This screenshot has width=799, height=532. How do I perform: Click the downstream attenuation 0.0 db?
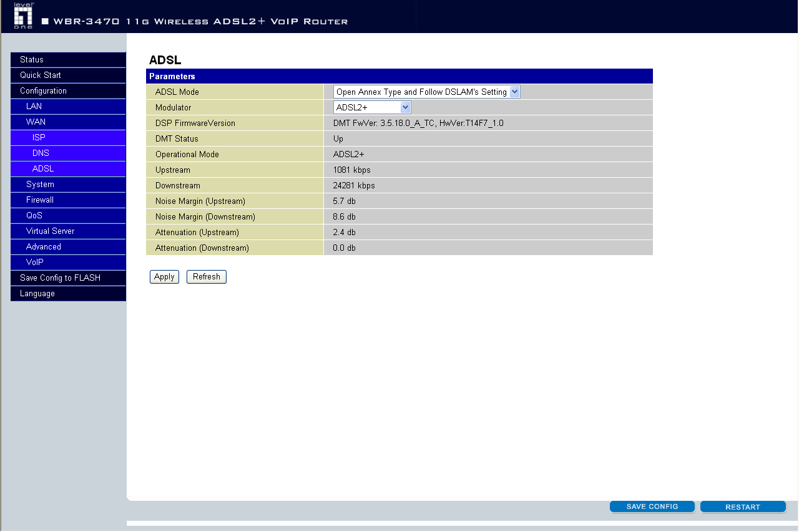345,248
